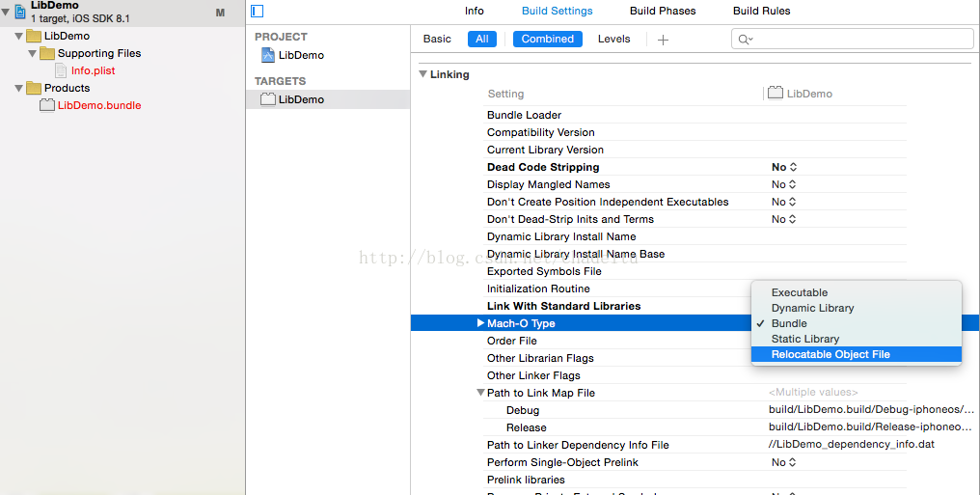Switch to the Info tab
Viewport: 980px width, 495px height.
(475, 11)
